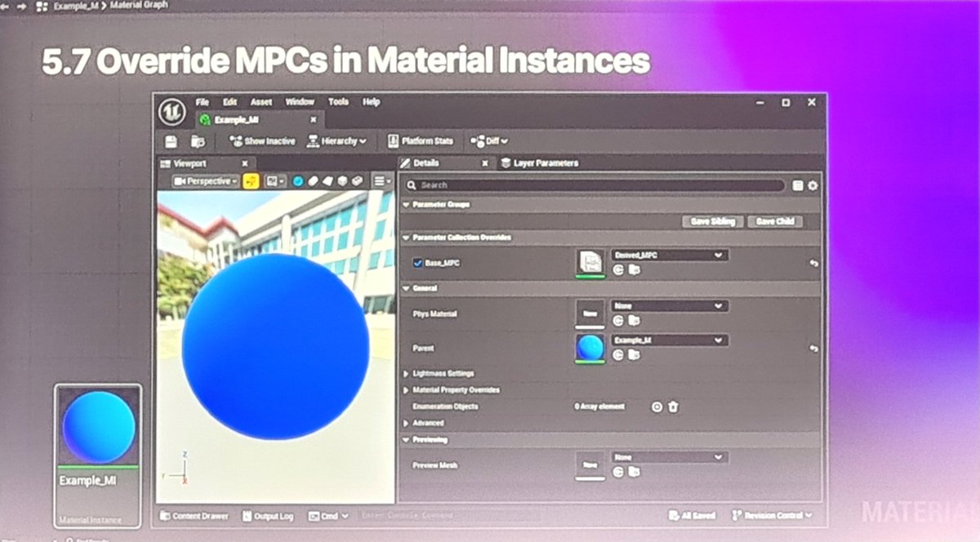Open the Preview Mesh None dropdown
The height and width of the screenshot is (542, 980).
coord(669,458)
